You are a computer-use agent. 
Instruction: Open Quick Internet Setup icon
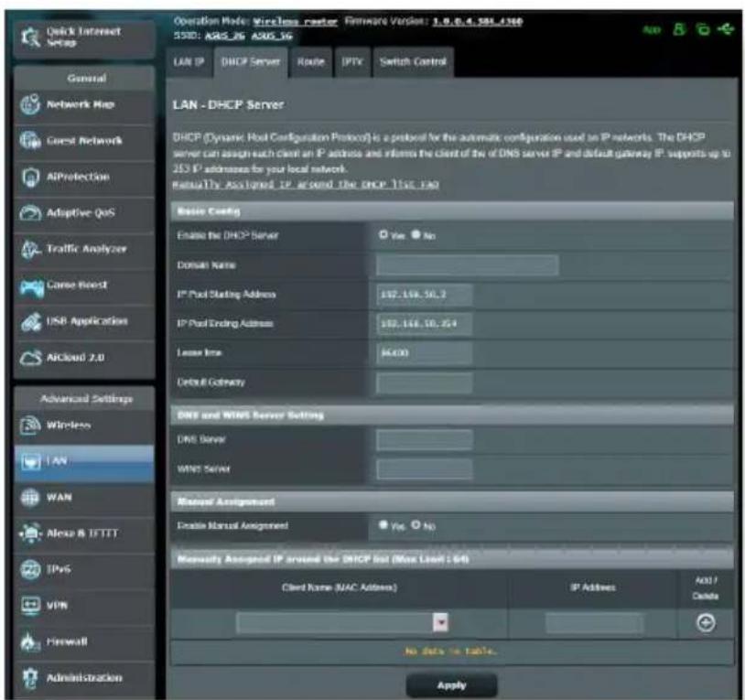click(31, 37)
